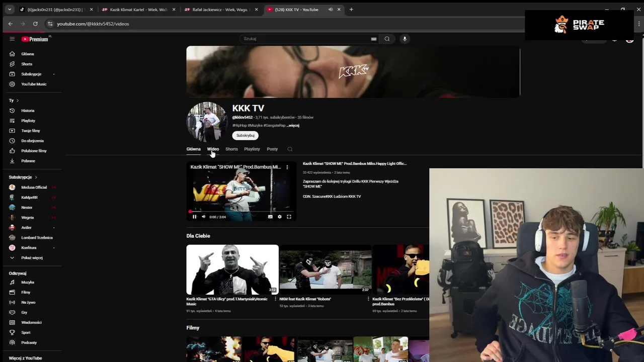The image size is (644, 362).
Task: Open featured video settings gear
Action: click(280, 217)
